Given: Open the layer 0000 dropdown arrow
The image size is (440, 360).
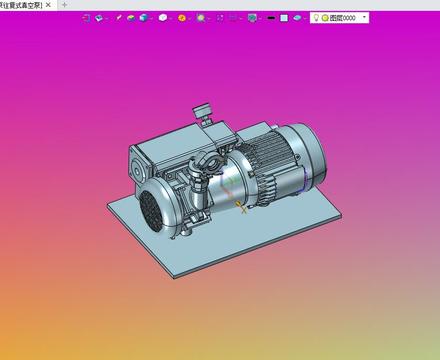Looking at the screenshot, I should 364,17.
